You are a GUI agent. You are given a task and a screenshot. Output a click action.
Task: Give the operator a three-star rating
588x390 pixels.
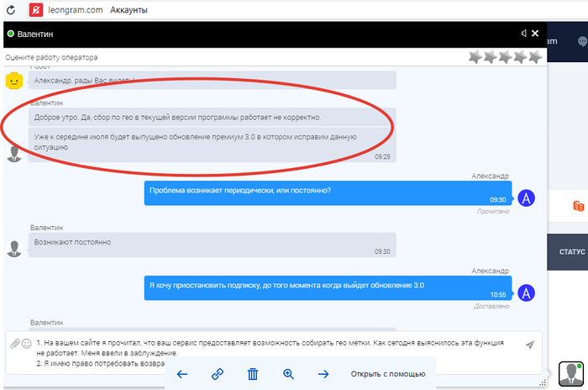click(506, 57)
